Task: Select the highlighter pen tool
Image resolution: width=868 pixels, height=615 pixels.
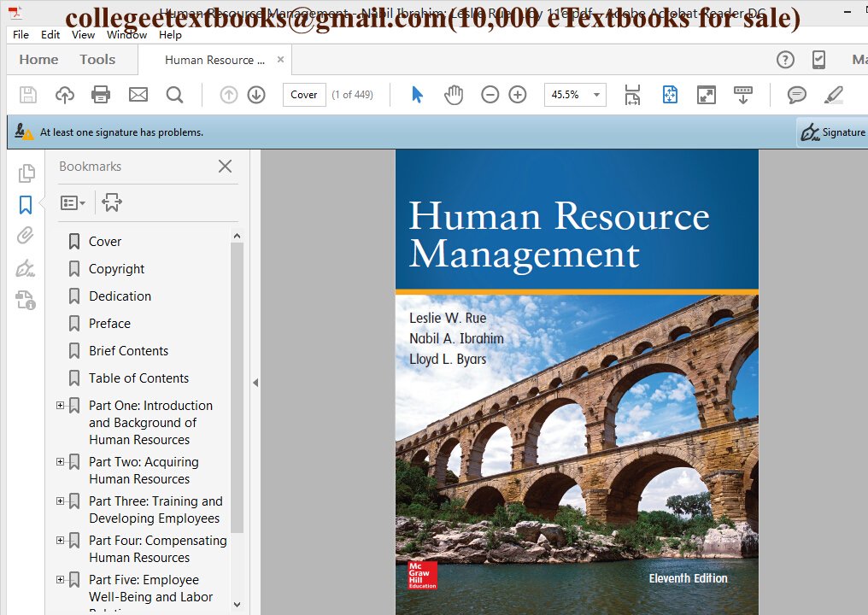Action: coord(834,95)
